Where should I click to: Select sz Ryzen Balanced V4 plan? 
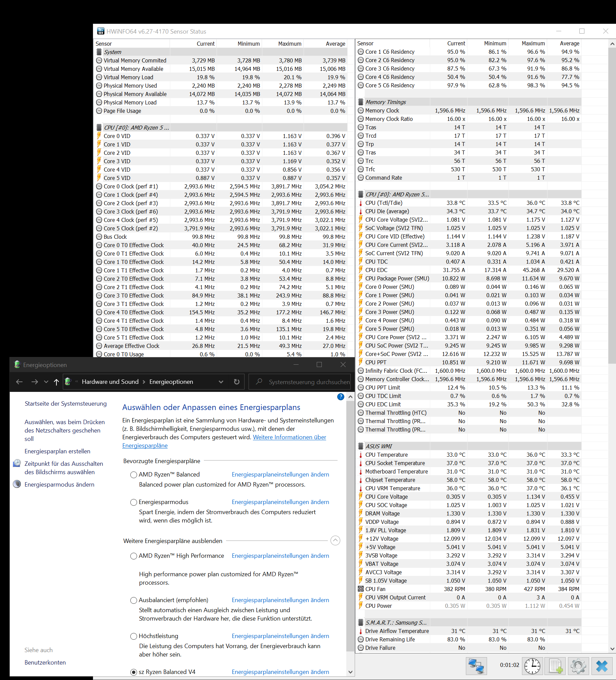134,672
